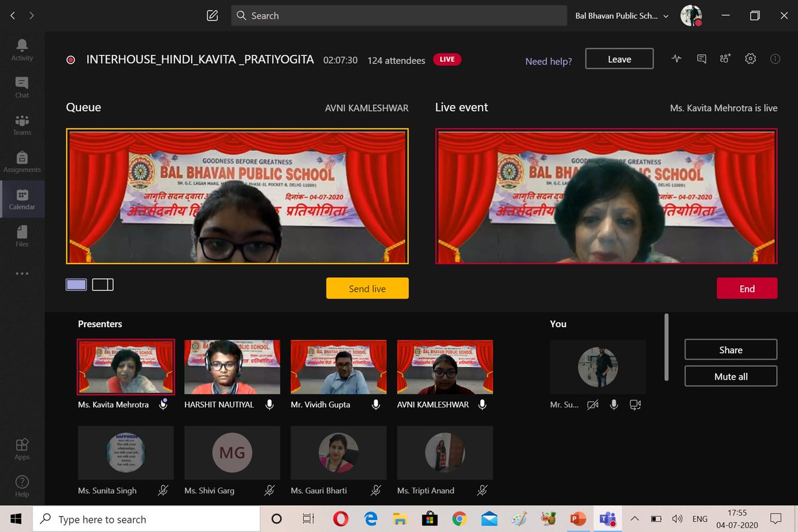The height and width of the screenshot is (532, 798).
Task: Click the End live event button
Action: [747, 289]
